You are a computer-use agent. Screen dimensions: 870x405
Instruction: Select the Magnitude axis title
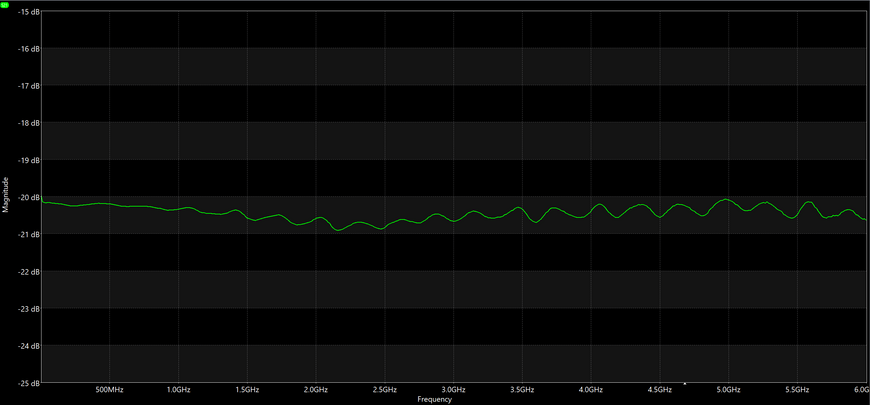click(6, 195)
